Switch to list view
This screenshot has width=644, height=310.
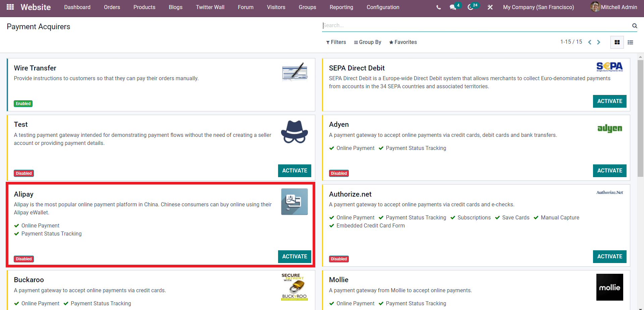[630, 42]
